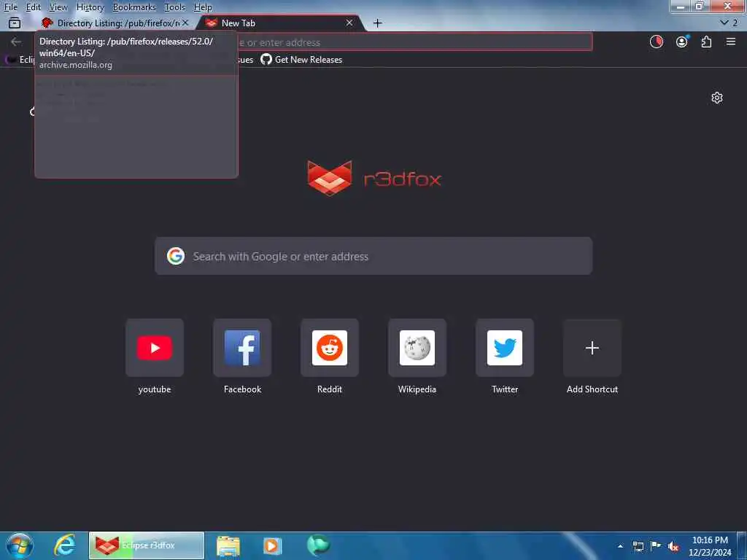Open the Firefox View icon
The image size is (747, 560).
click(15, 23)
